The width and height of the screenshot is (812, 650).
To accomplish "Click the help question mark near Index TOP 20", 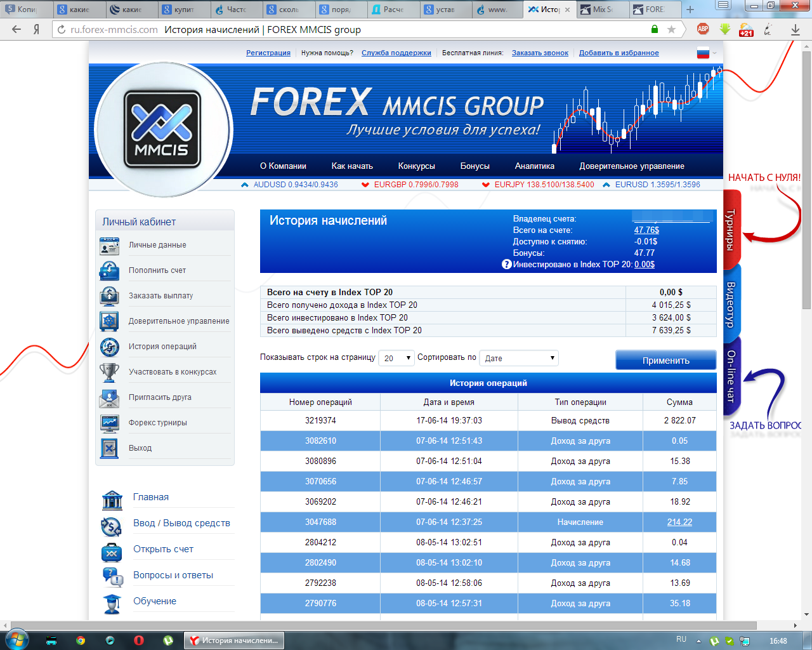I will point(506,264).
